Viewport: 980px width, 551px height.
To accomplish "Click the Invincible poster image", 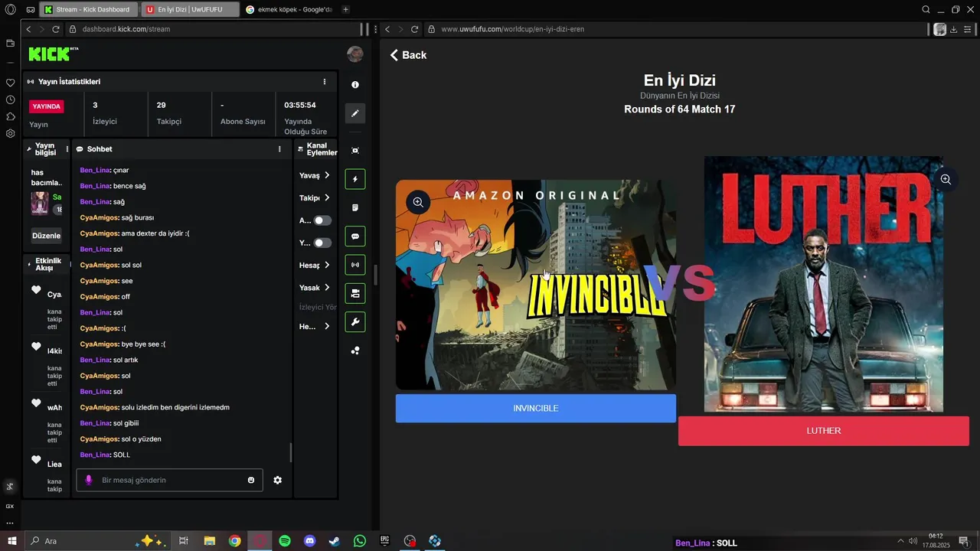I will tap(536, 285).
